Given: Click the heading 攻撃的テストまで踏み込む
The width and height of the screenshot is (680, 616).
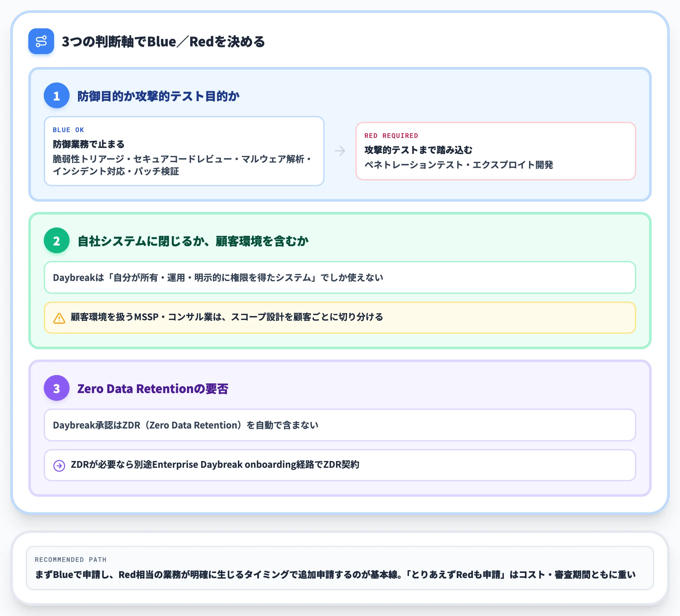Looking at the screenshot, I should pos(418,150).
